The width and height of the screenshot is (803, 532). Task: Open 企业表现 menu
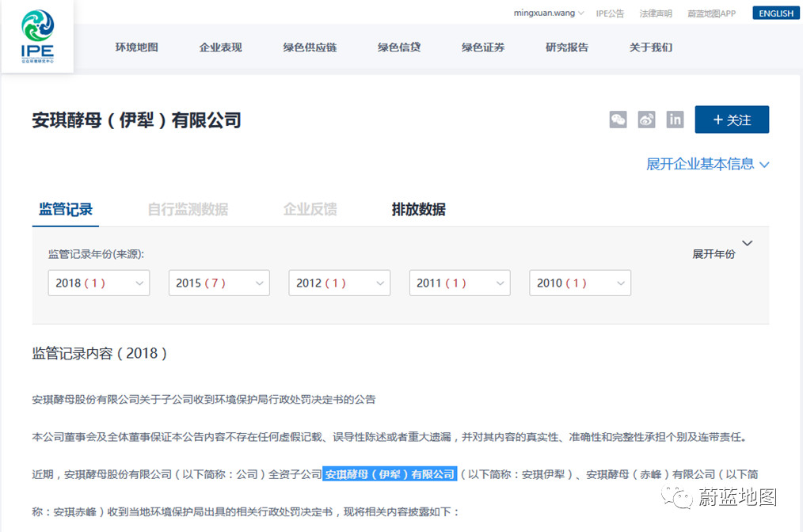pyautogui.click(x=220, y=47)
